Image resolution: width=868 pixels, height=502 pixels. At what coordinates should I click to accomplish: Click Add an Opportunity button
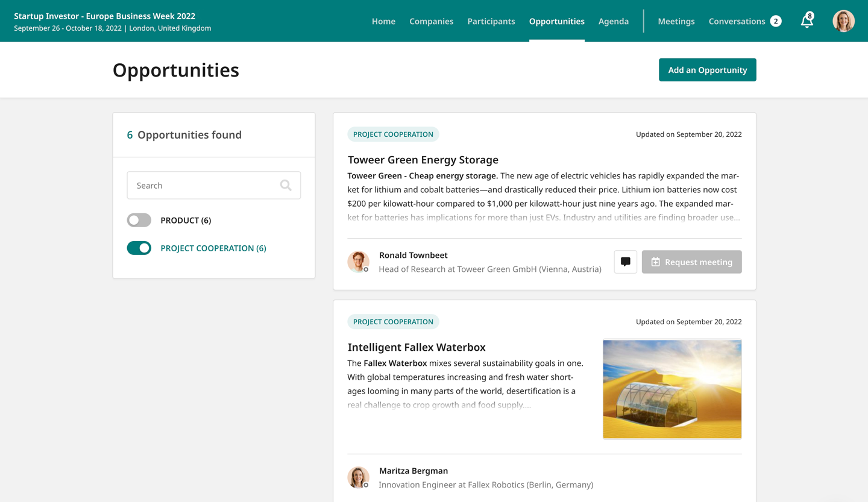pos(707,70)
